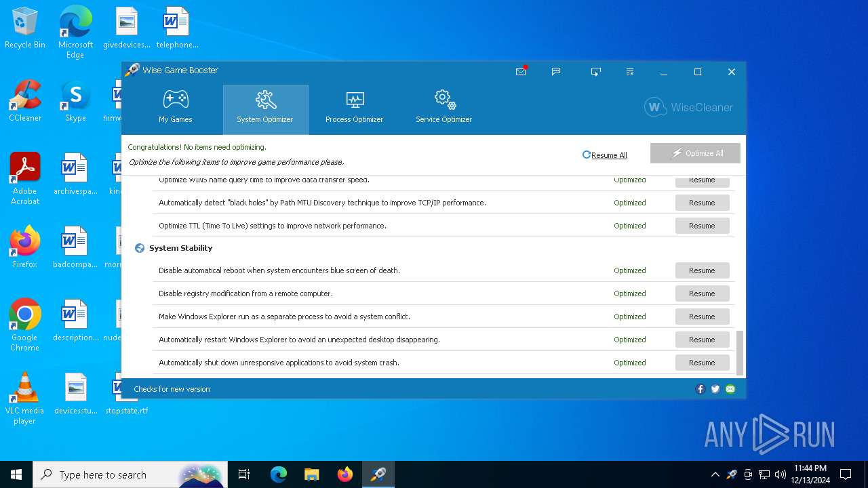Resume shut down unresponsive applications item

coord(702,363)
